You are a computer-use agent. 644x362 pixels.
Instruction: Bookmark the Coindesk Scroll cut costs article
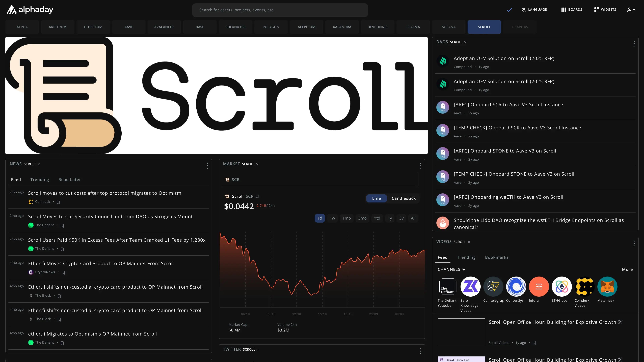click(58, 202)
